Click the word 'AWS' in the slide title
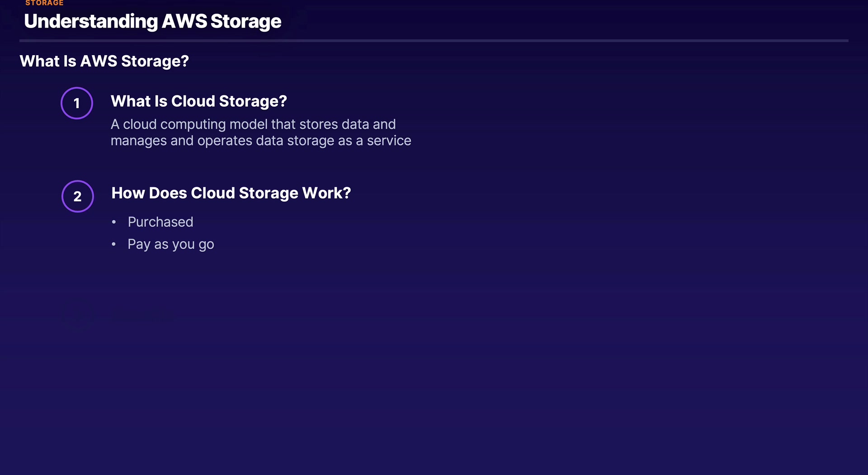 (184, 21)
